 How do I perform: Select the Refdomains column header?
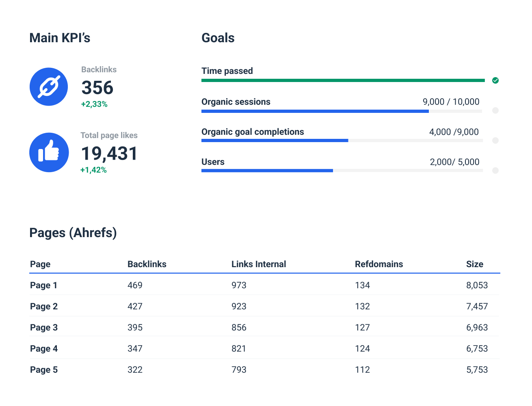pos(378,264)
